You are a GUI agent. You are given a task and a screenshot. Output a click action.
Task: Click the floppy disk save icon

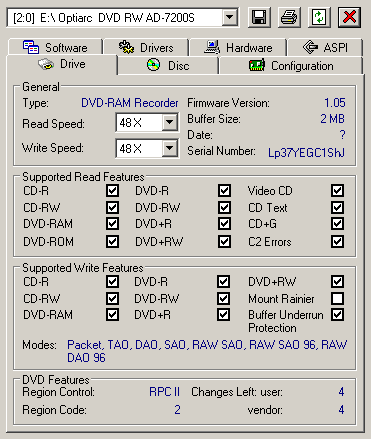pos(259,17)
